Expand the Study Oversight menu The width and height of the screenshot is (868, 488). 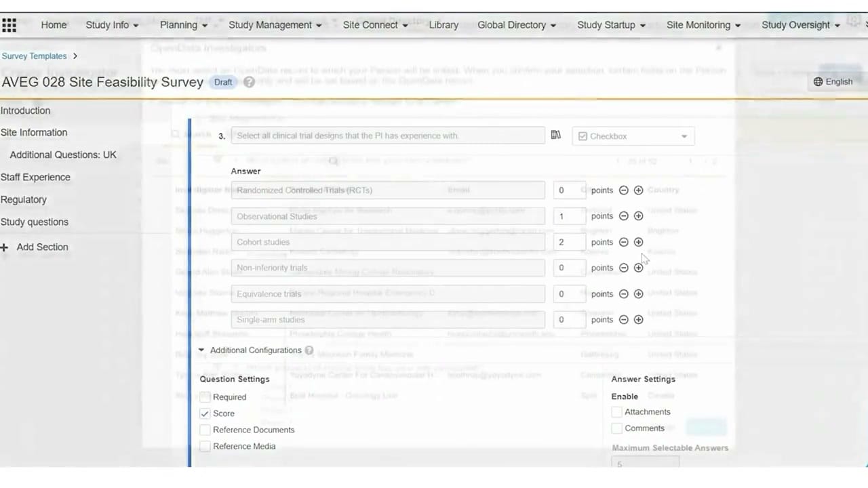800,25
